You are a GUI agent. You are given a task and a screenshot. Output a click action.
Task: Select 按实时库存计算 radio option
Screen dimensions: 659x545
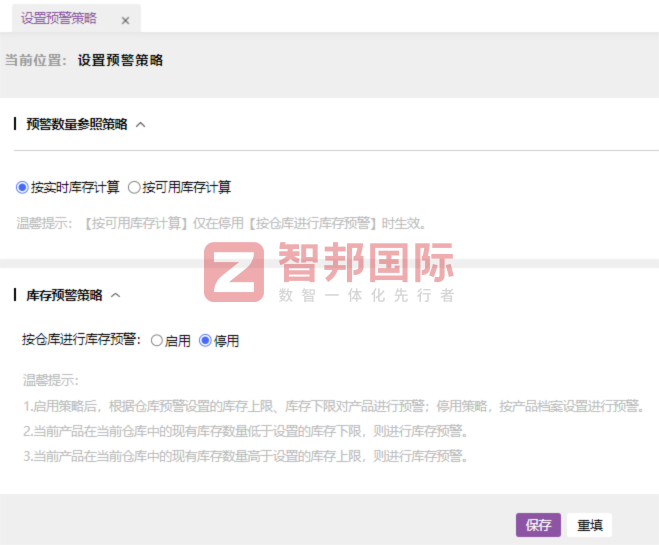click(23, 187)
